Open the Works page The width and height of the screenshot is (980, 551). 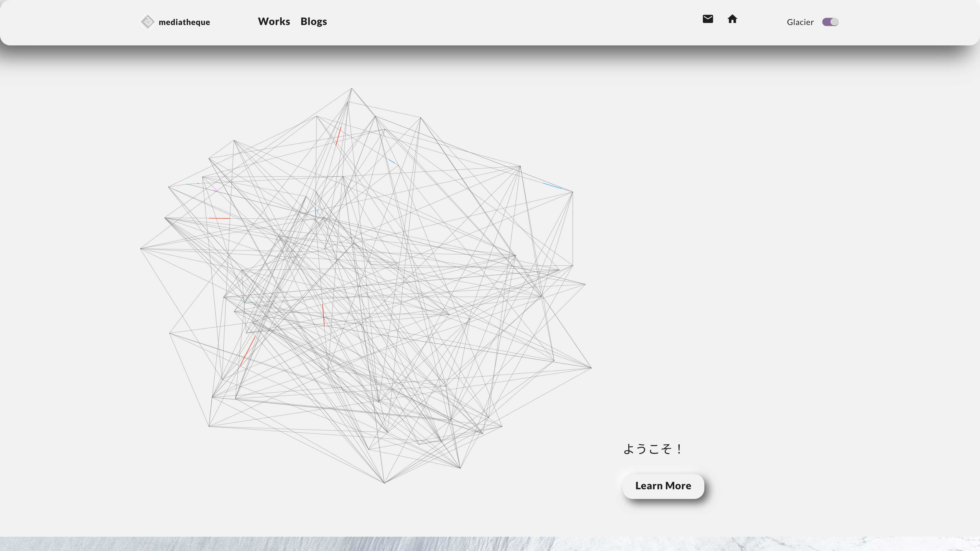274,21
